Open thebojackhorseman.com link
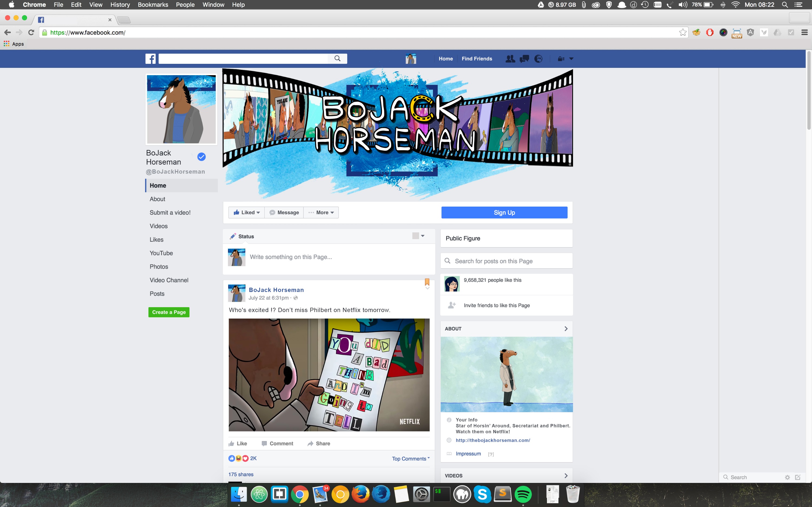Screen dimensions: 812x507 (493, 440)
